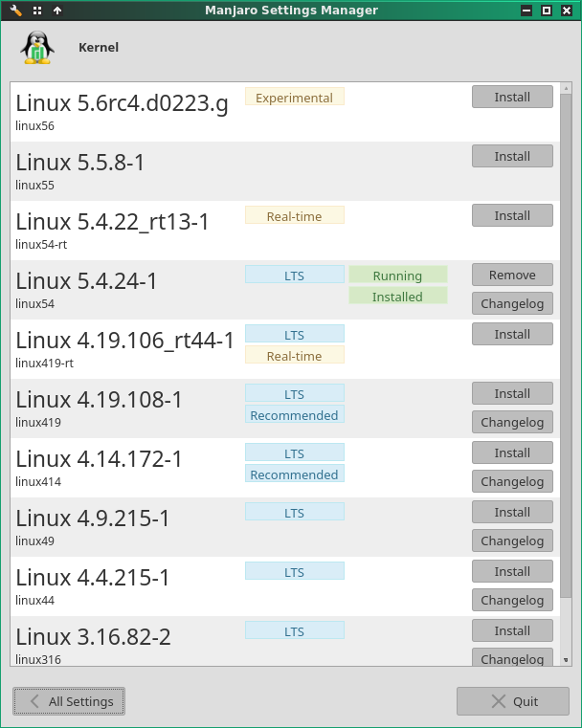Click the scrollbar down arrow
The height and width of the screenshot is (728, 582).
pyautogui.click(x=566, y=660)
